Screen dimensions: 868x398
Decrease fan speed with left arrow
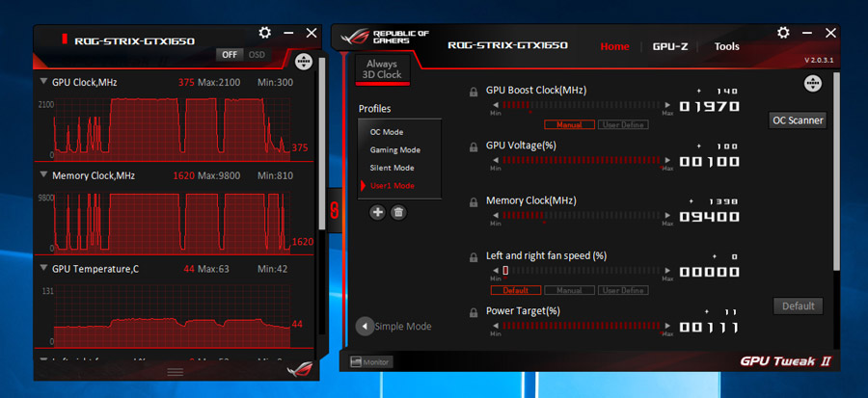[x=496, y=270]
